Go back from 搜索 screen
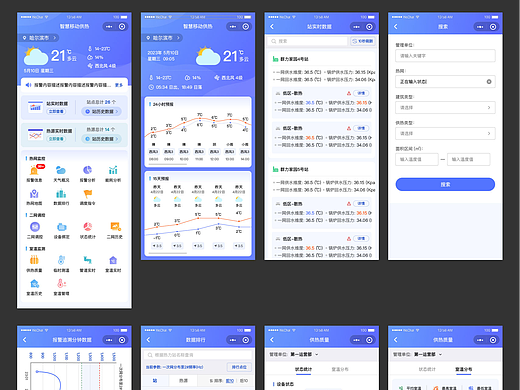The height and width of the screenshot is (390, 520). (396, 26)
